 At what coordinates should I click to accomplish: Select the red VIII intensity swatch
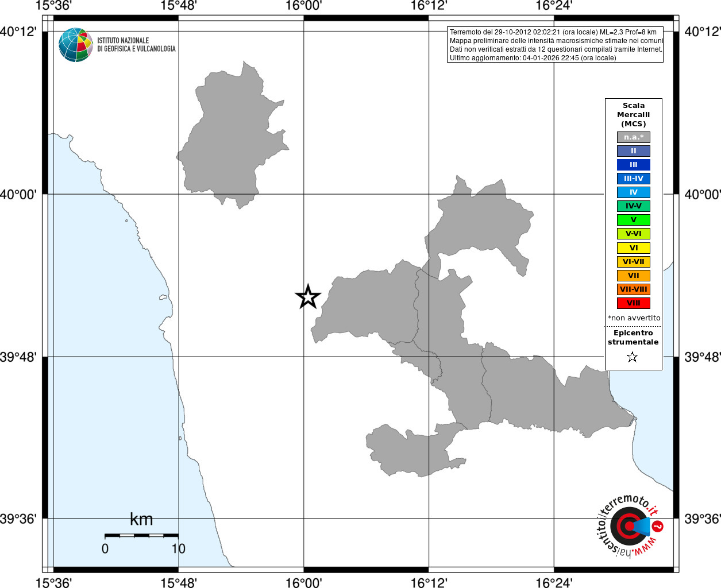634,303
